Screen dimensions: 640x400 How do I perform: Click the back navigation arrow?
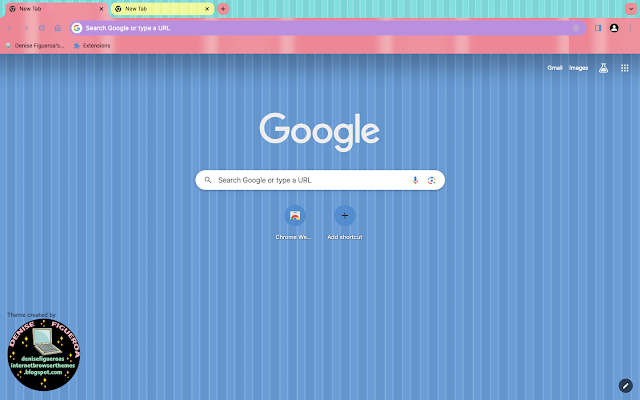[x=10, y=28]
